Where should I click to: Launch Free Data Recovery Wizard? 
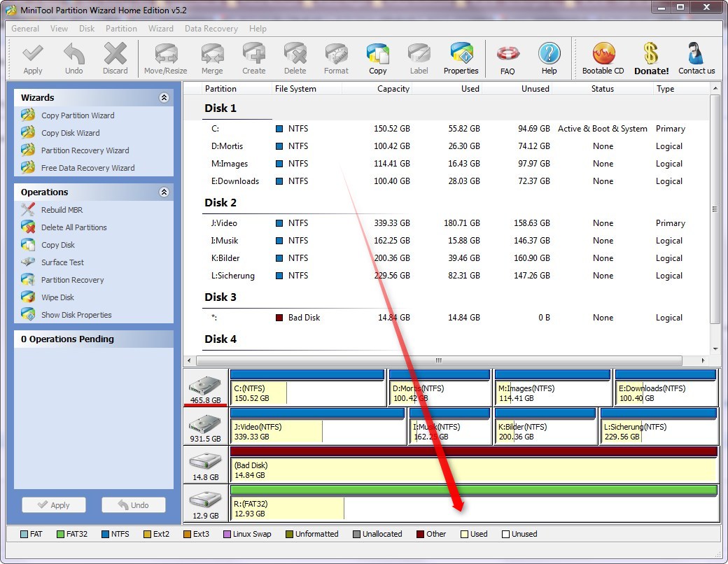pos(87,168)
